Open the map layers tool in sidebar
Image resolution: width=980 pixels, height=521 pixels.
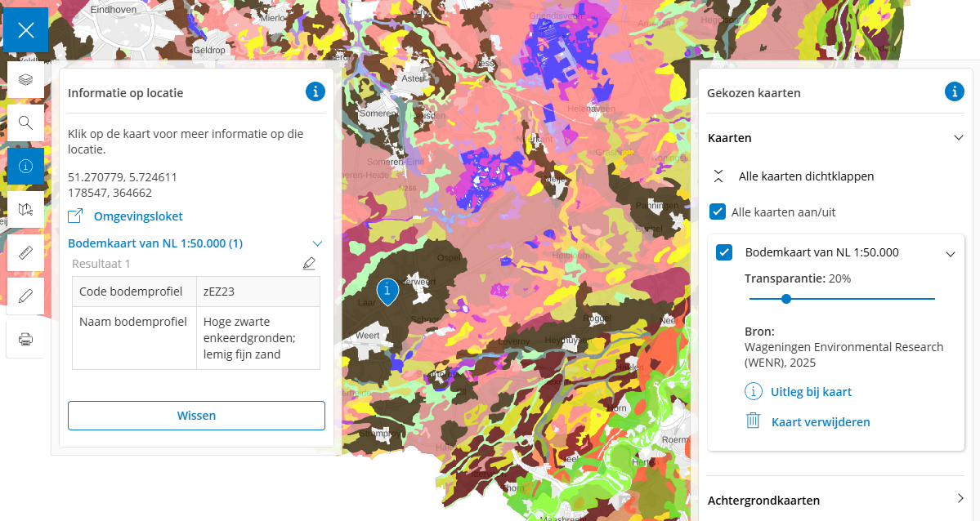pos(25,79)
